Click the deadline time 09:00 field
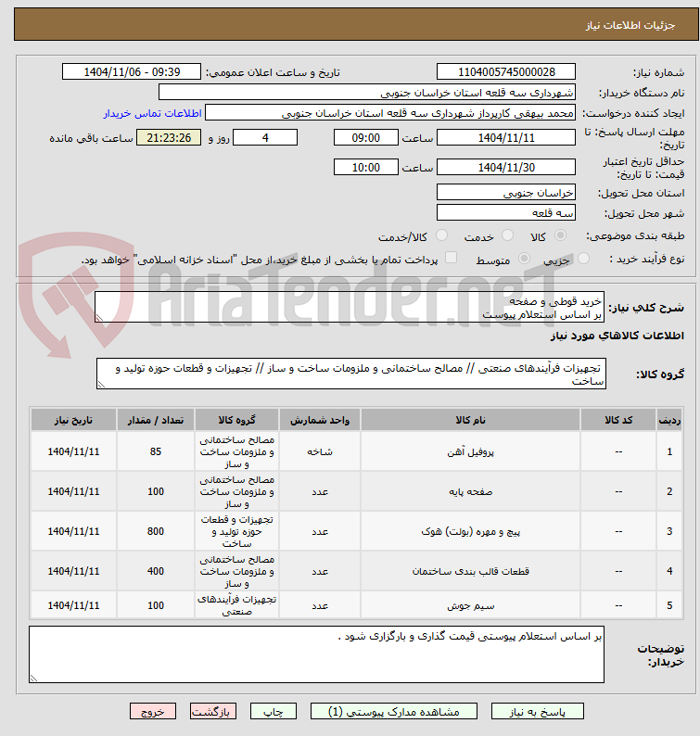Image resolution: width=700 pixels, height=736 pixels. point(365,137)
